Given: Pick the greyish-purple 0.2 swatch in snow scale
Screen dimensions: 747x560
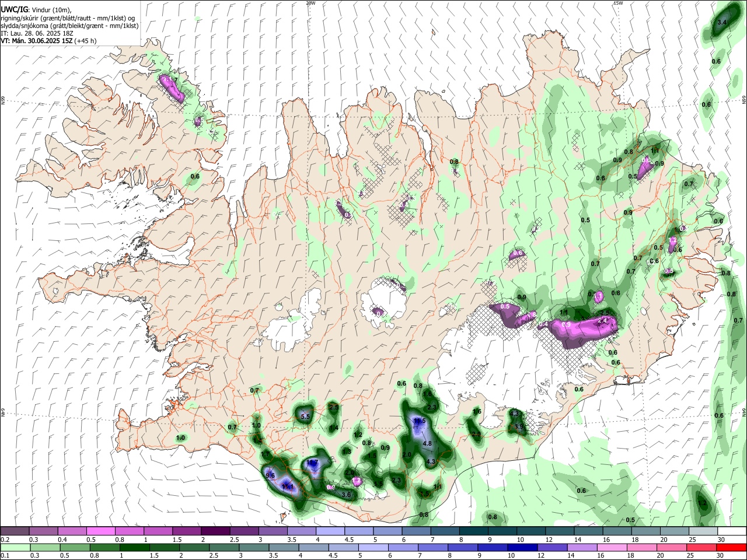Looking at the screenshot, I should coord(15,531).
